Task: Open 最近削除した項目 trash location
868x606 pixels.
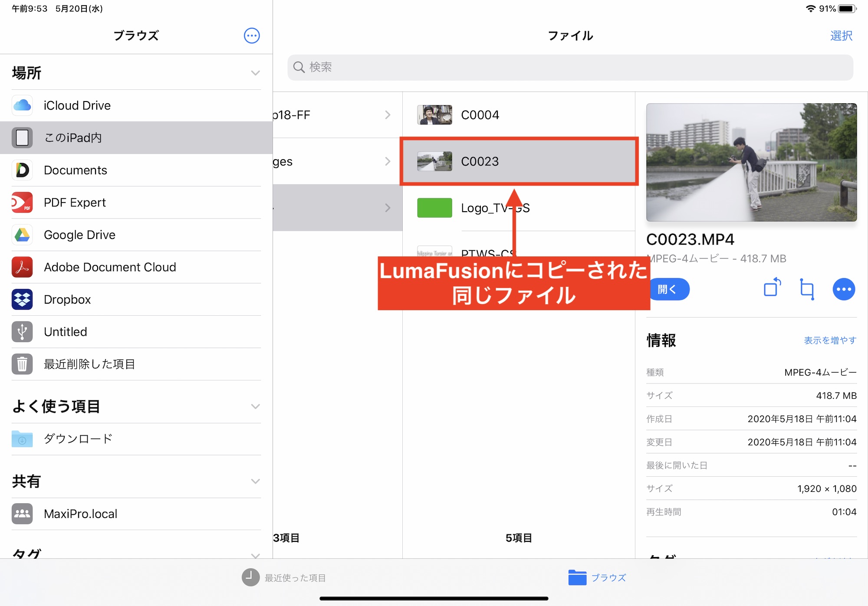Action: pos(89,364)
